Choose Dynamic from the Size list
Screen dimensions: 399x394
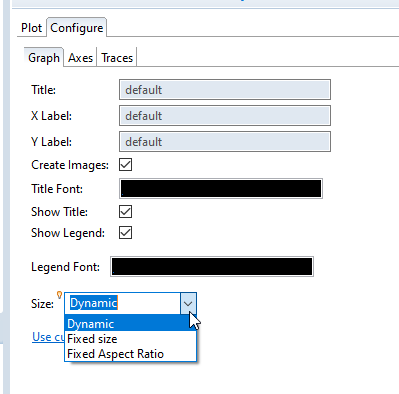point(130,324)
